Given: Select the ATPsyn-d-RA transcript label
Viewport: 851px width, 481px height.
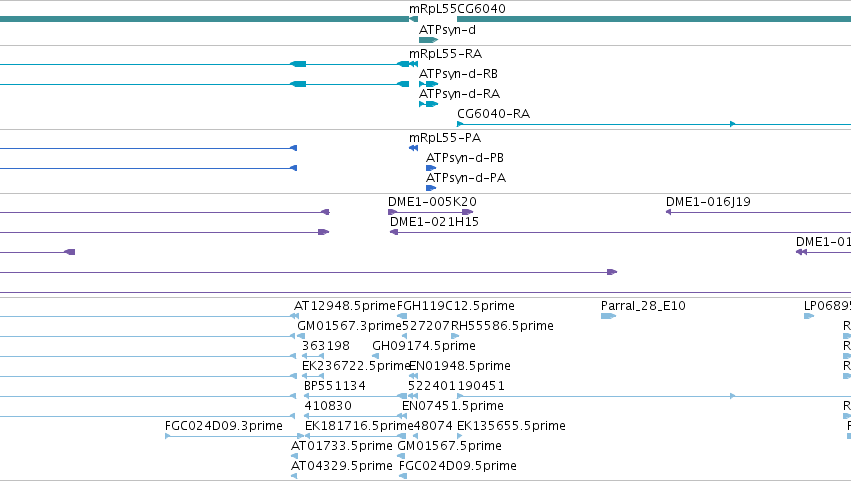Looking at the screenshot, I should click(x=460, y=94).
